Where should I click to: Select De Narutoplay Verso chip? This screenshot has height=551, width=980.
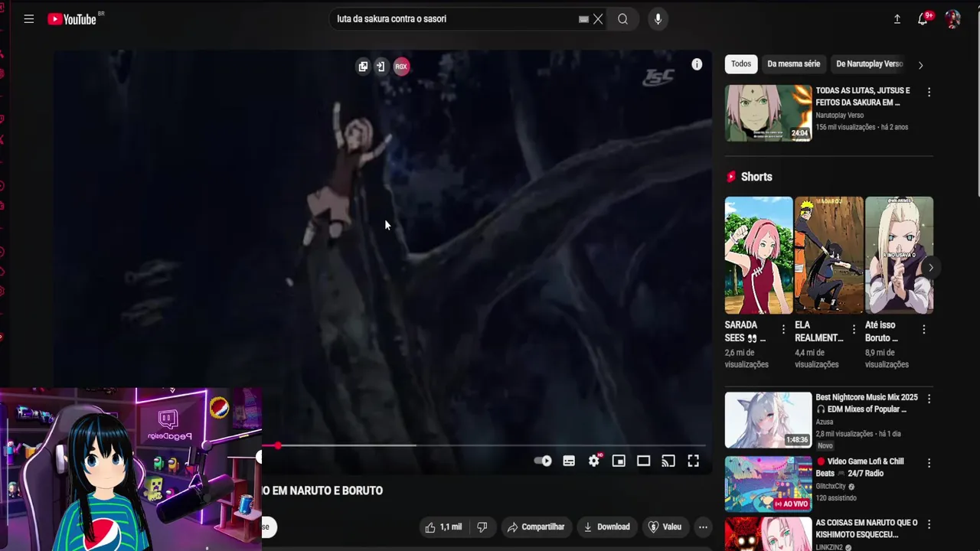tap(870, 64)
